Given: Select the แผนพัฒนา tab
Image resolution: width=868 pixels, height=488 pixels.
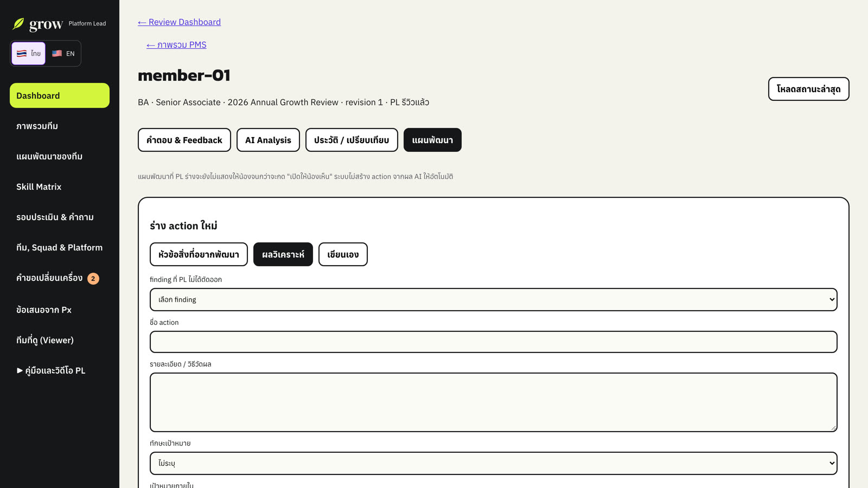Looking at the screenshot, I should (432, 140).
